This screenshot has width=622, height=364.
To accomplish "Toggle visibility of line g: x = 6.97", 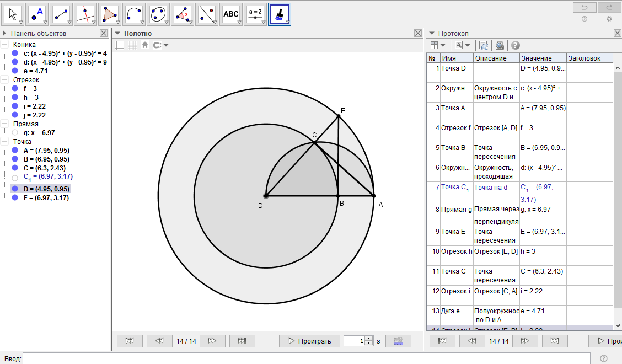I will point(15,133).
